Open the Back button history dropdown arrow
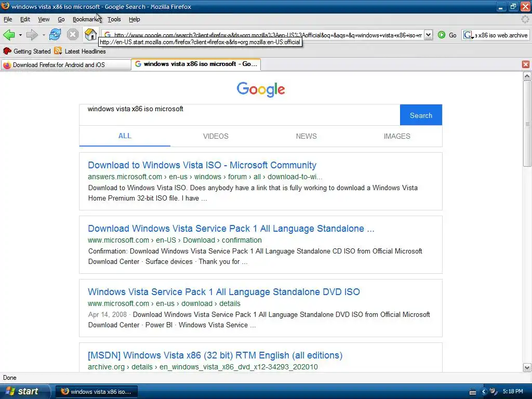The height and width of the screenshot is (399, 532). (x=20, y=35)
